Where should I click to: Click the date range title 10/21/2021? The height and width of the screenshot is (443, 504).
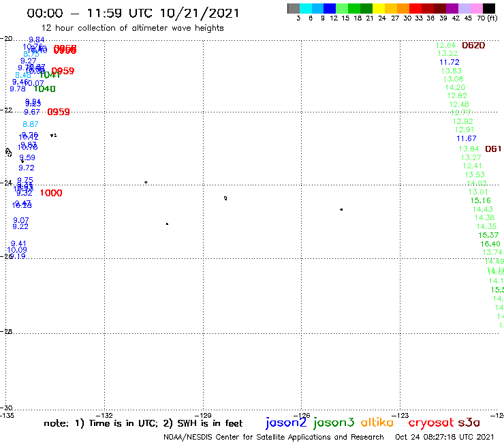200,13
